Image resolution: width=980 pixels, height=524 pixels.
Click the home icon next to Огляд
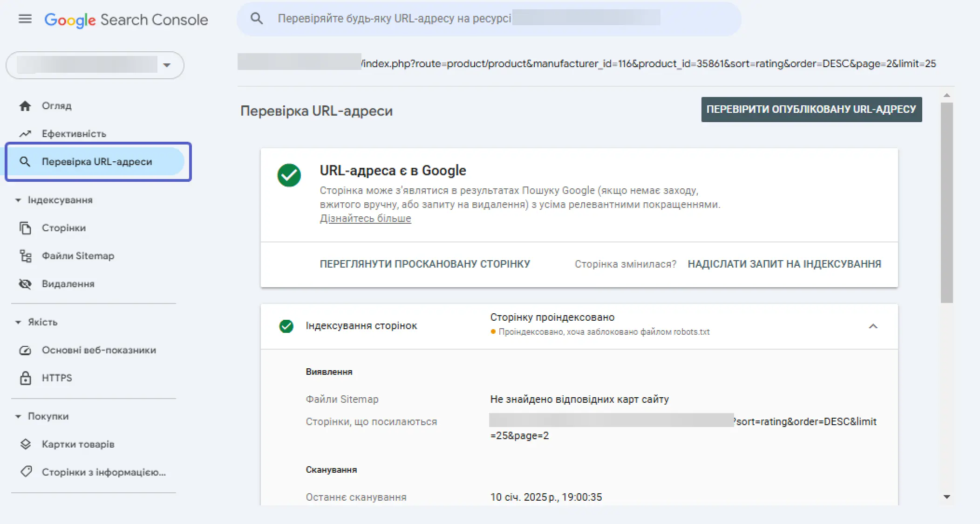[x=25, y=106]
